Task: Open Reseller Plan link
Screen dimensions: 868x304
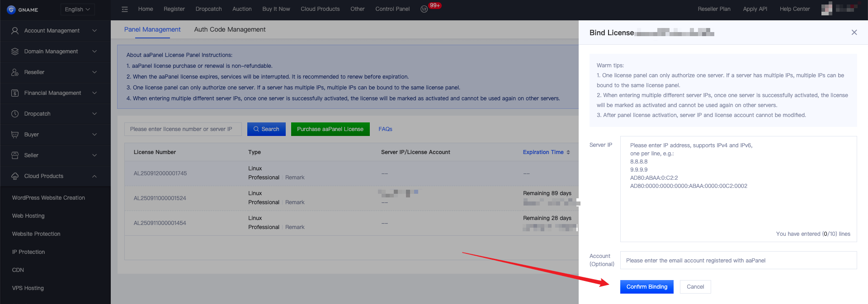Action: click(714, 9)
